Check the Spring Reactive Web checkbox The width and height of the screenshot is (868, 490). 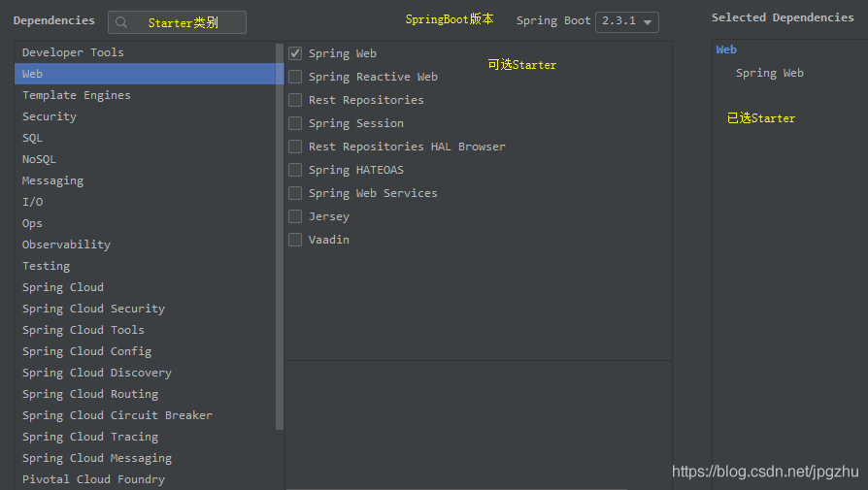[295, 77]
